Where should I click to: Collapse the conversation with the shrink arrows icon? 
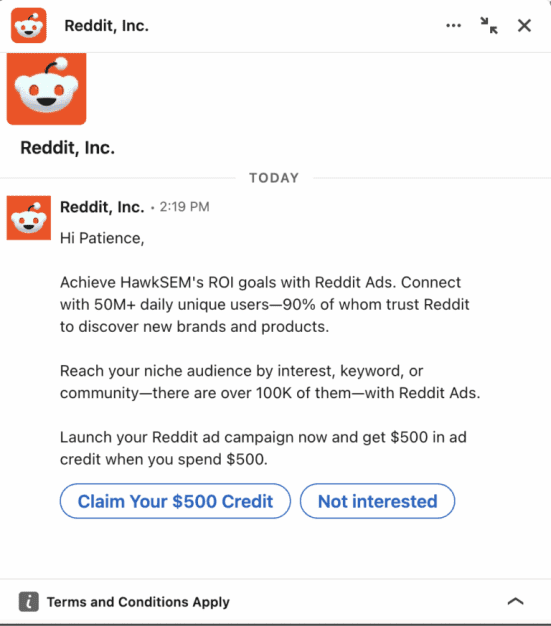489,26
